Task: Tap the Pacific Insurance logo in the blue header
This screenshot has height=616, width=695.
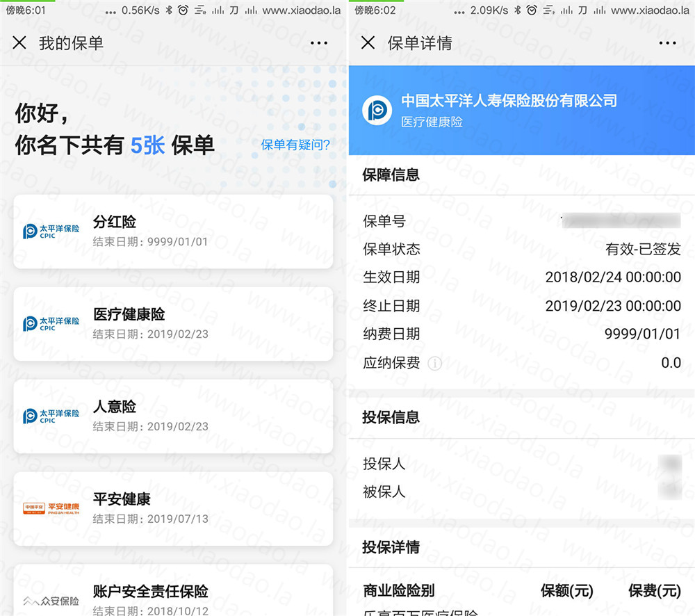Action: [377, 111]
